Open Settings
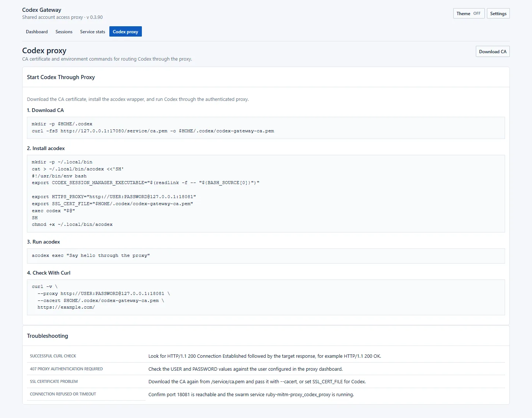Image resolution: width=532 pixels, height=418 pixels. coord(498,14)
